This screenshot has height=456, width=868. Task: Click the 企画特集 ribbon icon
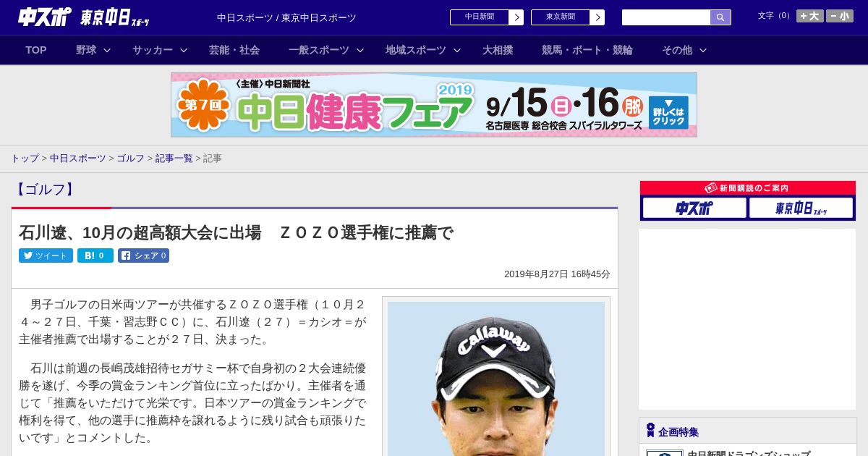point(650,431)
